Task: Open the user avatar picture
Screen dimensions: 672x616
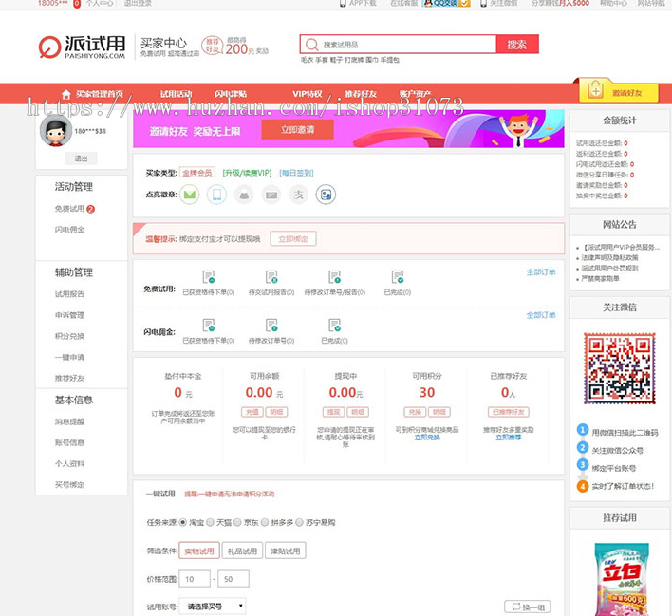Action: coord(56,130)
